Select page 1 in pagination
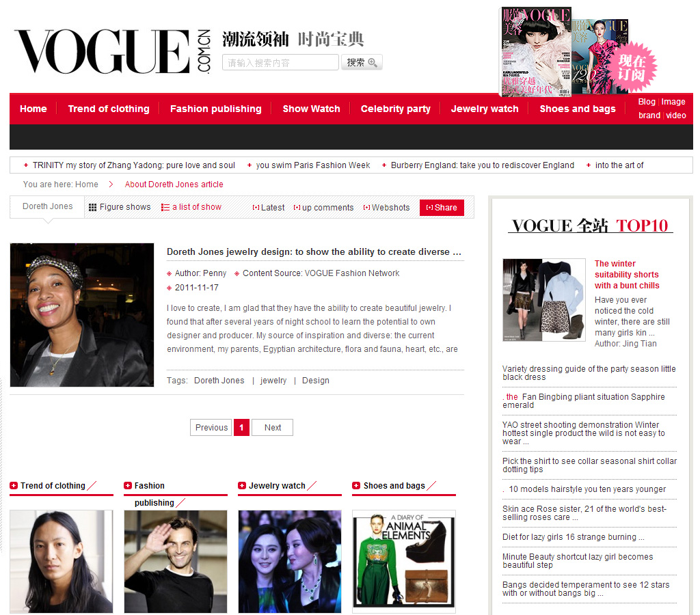Image resolution: width=700 pixels, height=615 pixels. pos(241,428)
